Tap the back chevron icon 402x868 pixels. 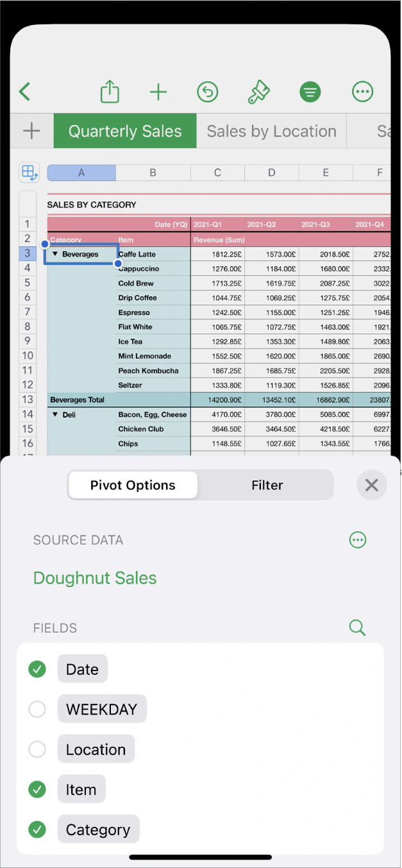coord(25,92)
